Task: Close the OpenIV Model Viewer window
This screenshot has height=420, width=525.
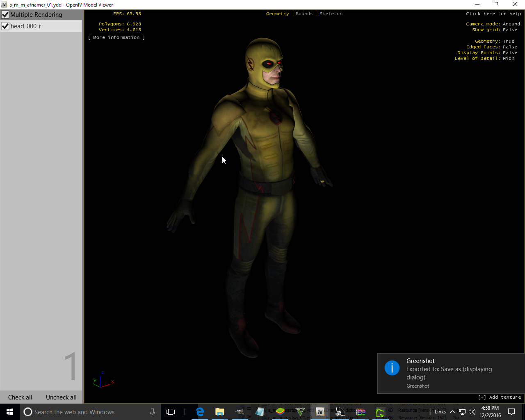Action: [x=515, y=5]
